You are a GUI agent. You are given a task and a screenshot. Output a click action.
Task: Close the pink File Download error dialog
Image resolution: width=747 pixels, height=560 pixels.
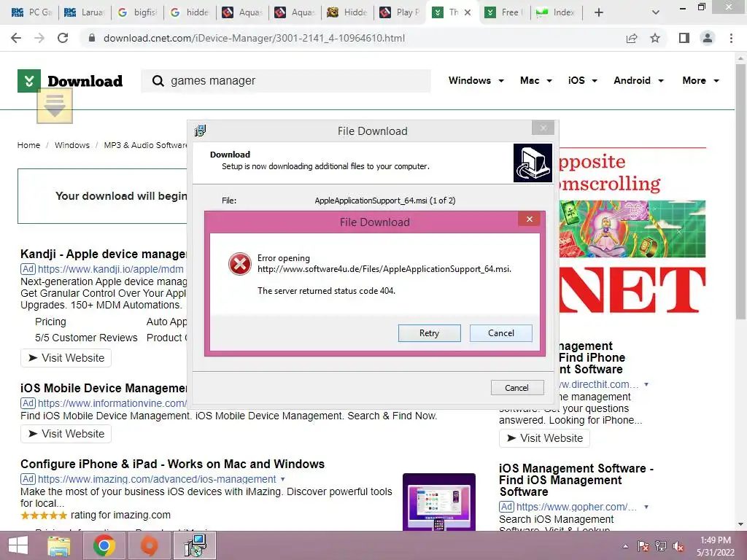530,219
